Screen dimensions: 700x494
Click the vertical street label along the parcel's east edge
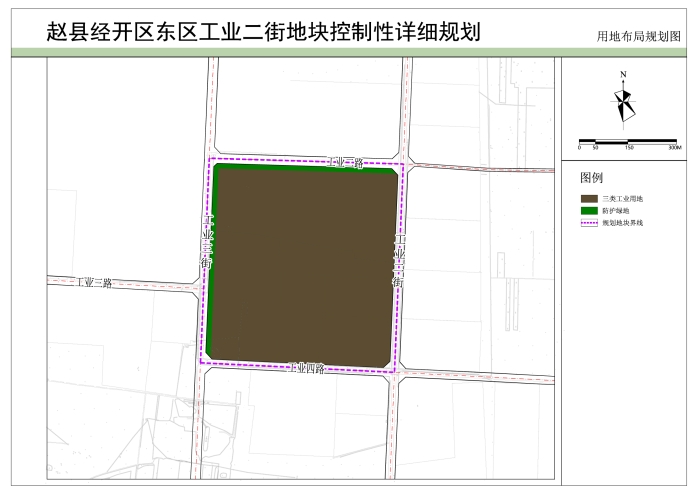click(x=399, y=262)
